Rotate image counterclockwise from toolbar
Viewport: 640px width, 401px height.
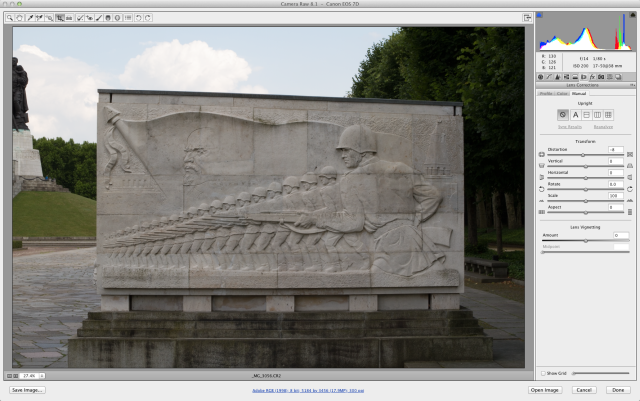(x=138, y=18)
